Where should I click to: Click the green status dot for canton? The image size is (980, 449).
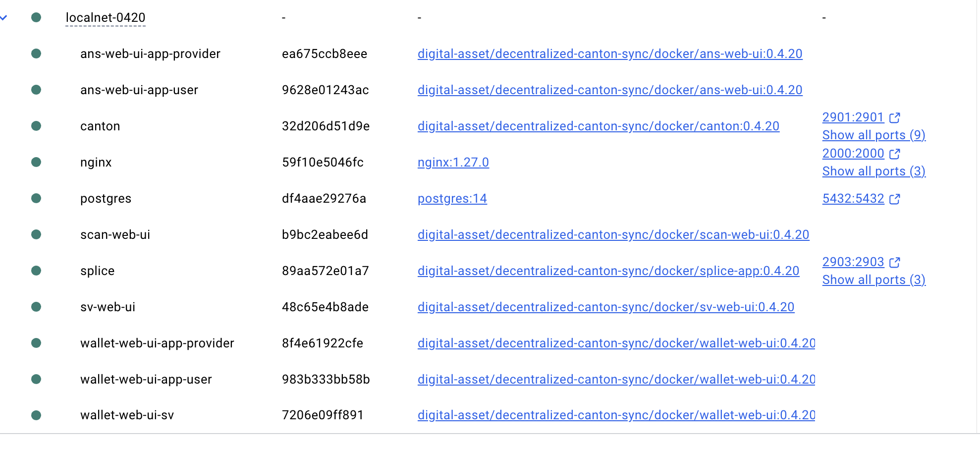tap(36, 126)
